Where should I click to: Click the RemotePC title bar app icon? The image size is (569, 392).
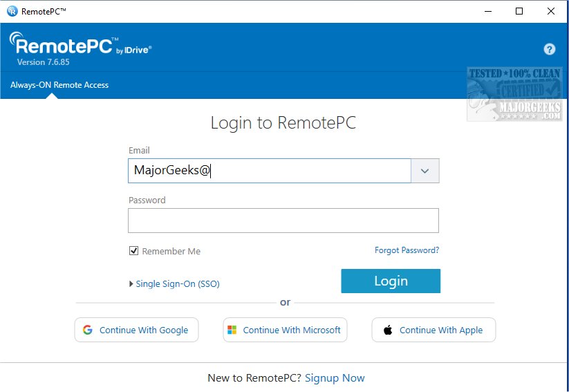(10, 11)
